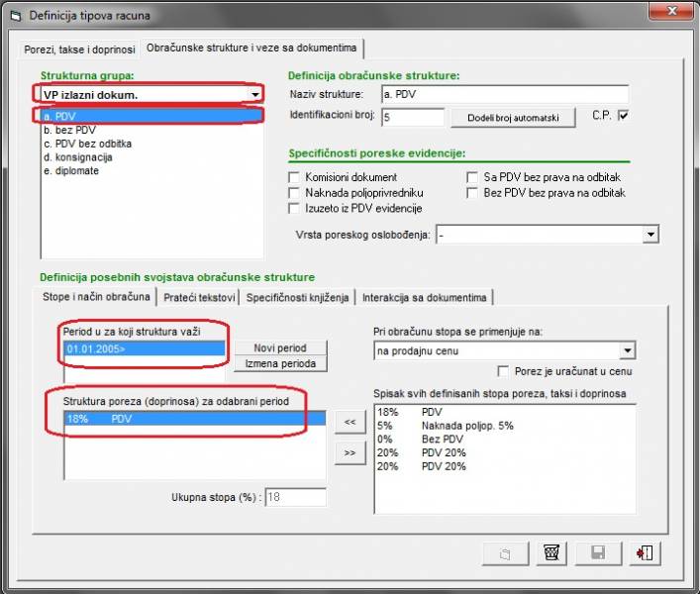This screenshot has width=700, height=594.
Task: Click the Dodeli broj automatski button
Action: click(514, 118)
